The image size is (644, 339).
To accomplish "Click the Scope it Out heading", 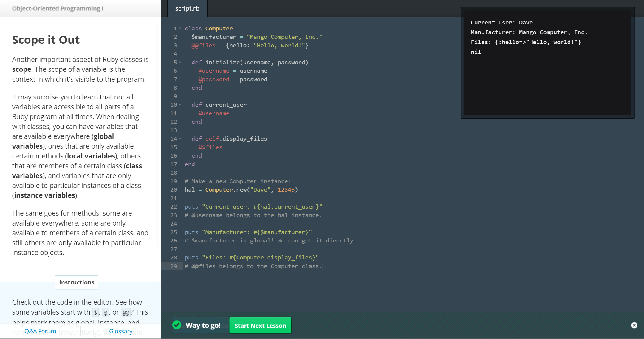I will tap(46, 40).
